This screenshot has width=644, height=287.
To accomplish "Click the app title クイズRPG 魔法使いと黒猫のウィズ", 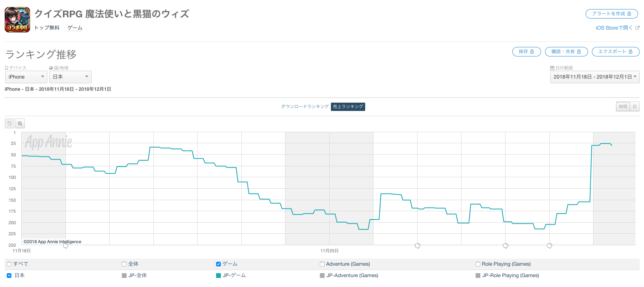I will (x=112, y=14).
